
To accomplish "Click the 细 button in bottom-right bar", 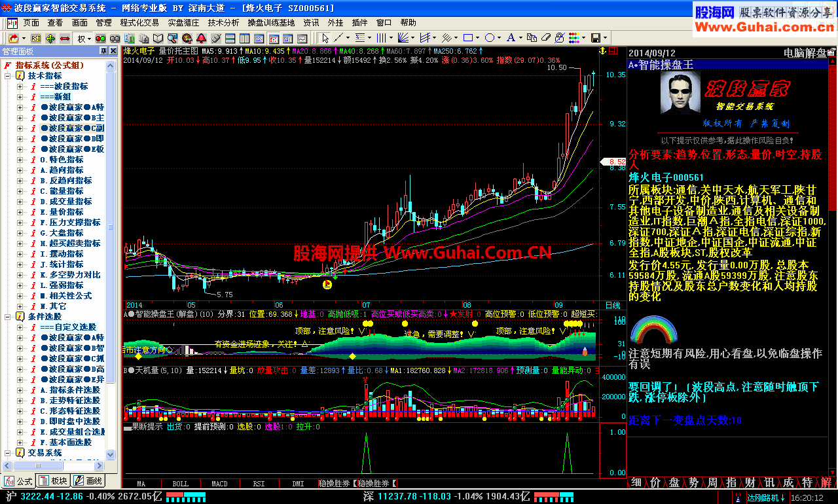I will click(636, 482).
